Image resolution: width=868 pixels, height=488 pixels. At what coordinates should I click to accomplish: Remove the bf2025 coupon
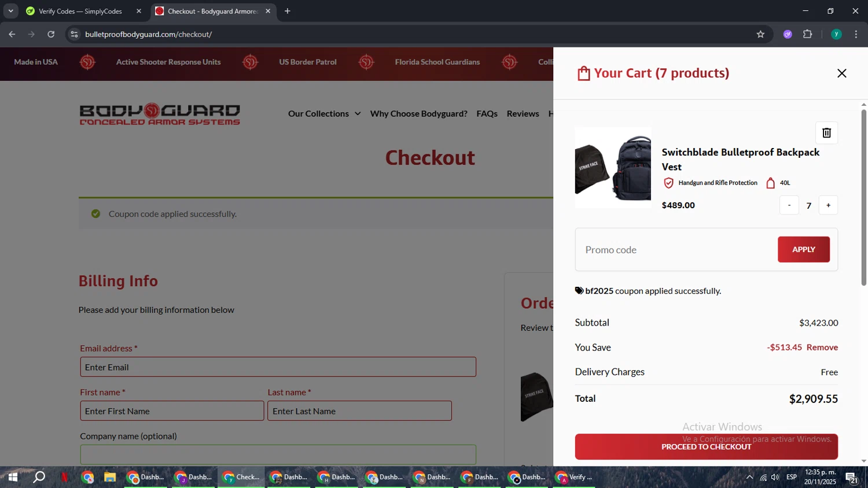pos(822,347)
